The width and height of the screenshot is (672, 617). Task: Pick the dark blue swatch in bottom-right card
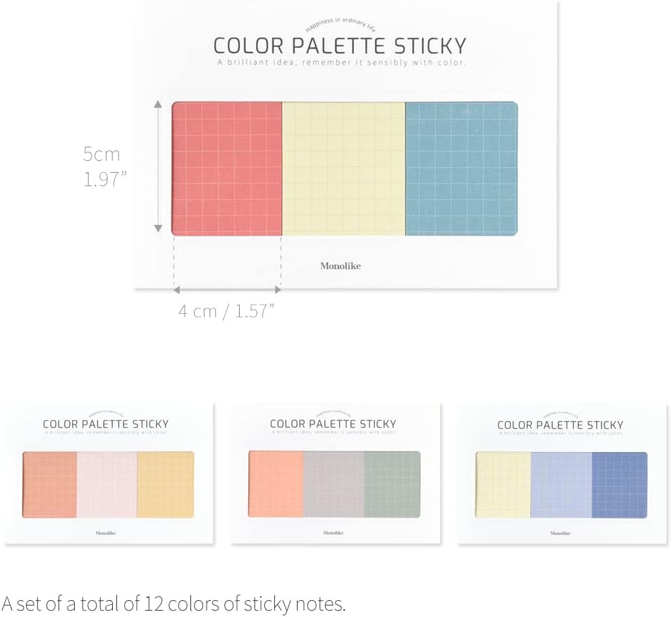click(x=619, y=484)
